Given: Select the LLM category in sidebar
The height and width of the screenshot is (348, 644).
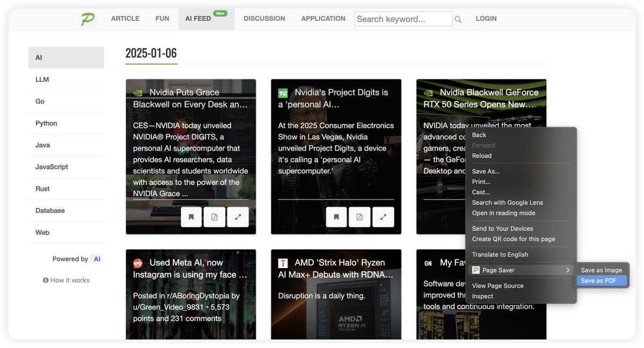Looking at the screenshot, I should pyautogui.click(x=66, y=79).
